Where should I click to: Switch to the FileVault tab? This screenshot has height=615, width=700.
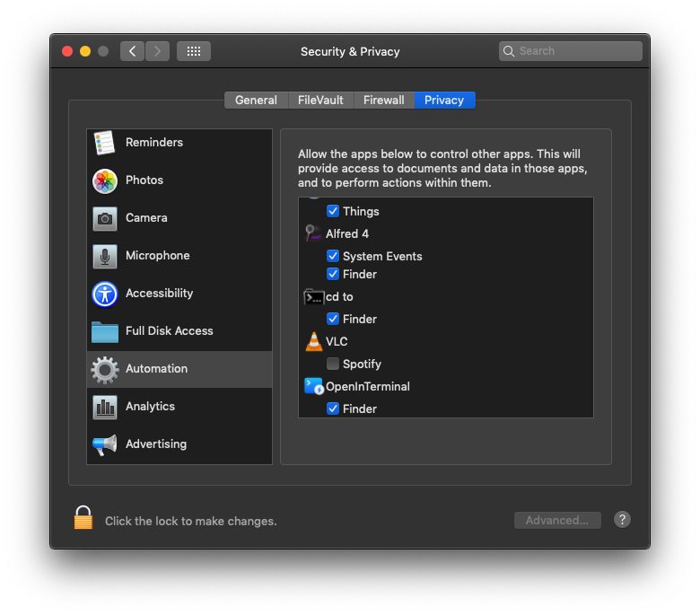pos(320,100)
